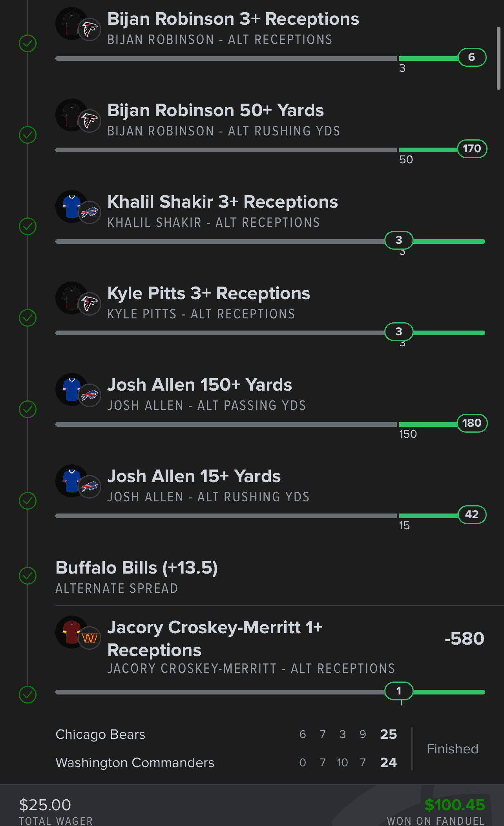Tap the Bills jersey icon beside Khalil Shakir

(x=71, y=206)
